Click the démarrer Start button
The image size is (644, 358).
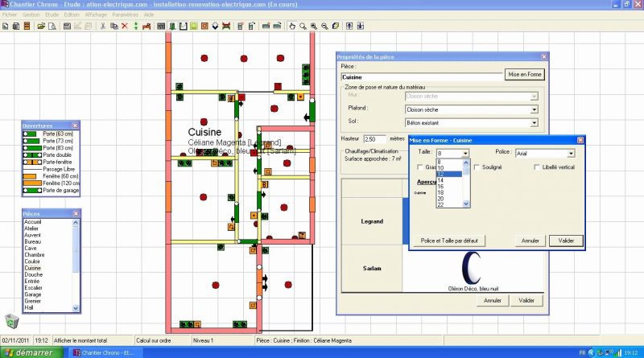pos(31,352)
